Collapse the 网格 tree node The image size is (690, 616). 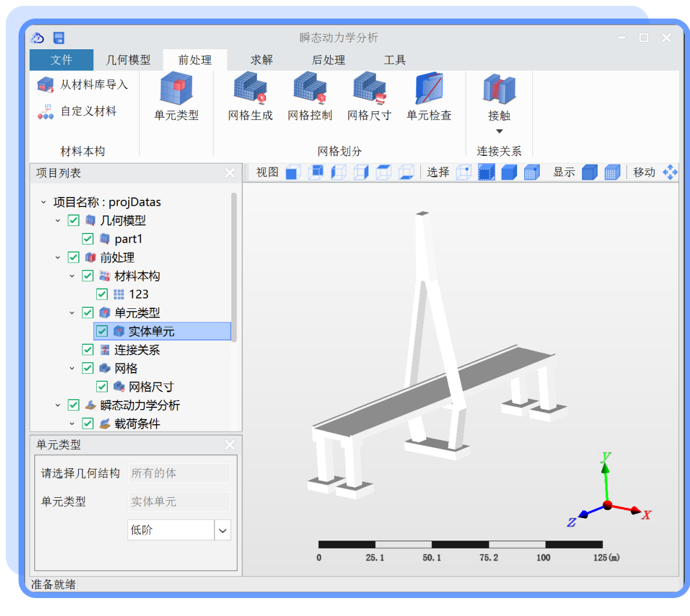pyautogui.click(x=72, y=368)
